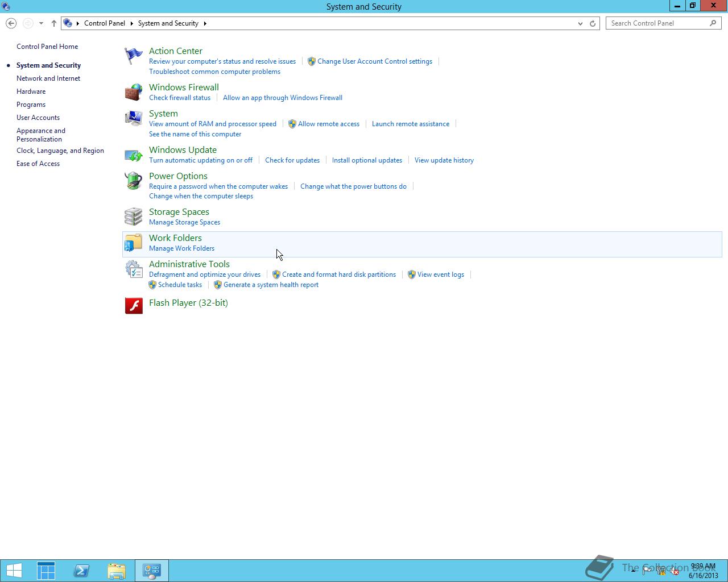Select Hardware category in sidebar

point(31,92)
